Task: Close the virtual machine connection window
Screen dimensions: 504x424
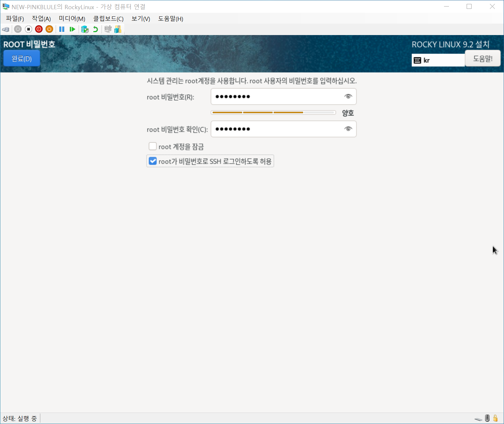Action: [x=492, y=7]
